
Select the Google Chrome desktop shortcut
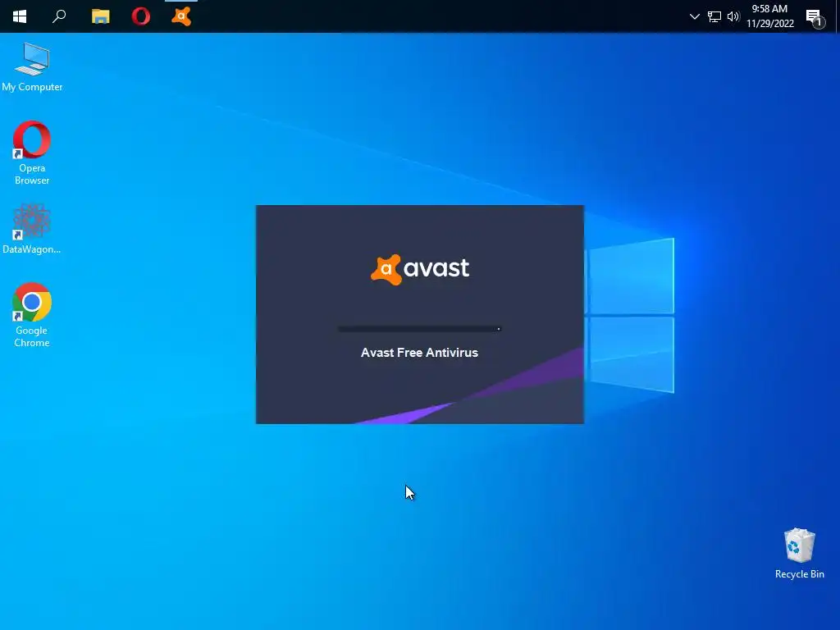point(32,315)
